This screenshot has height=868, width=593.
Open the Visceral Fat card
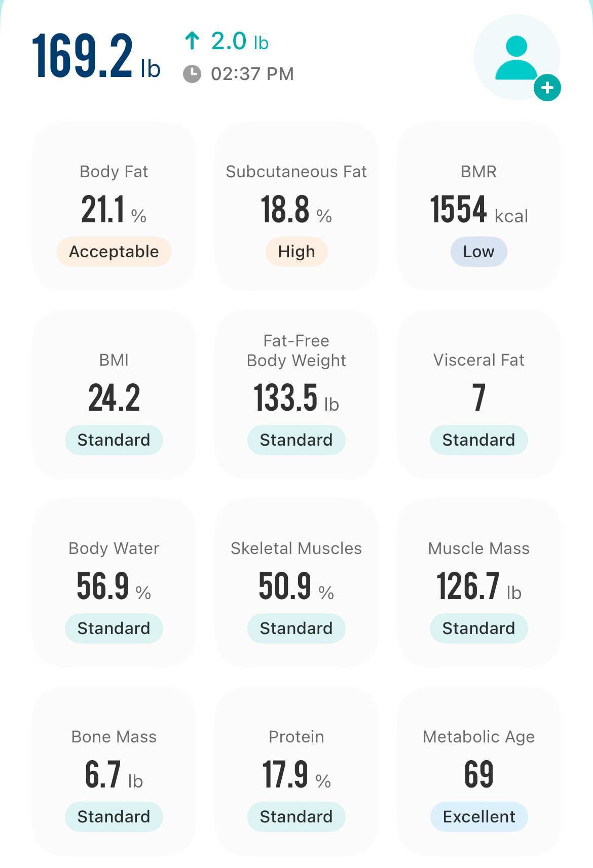479,394
